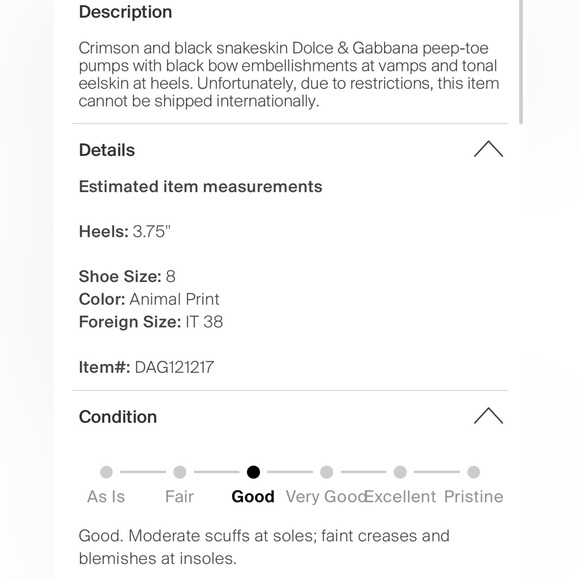
Task: Collapse the Details section chevron
Action: pos(488,149)
